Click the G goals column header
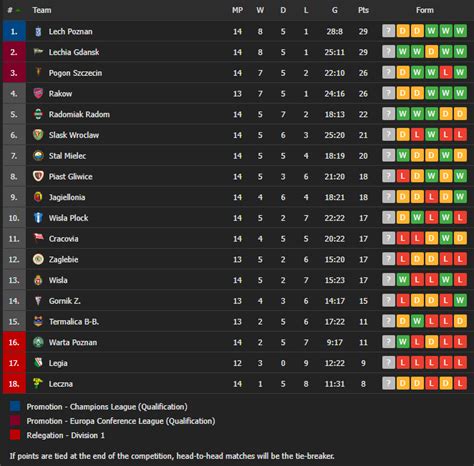 [x=335, y=10]
